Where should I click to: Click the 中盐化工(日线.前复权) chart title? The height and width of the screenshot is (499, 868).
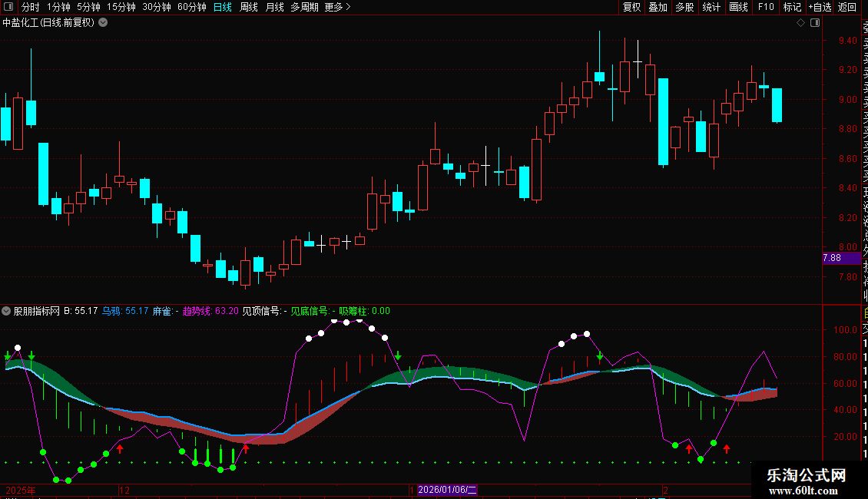48,23
